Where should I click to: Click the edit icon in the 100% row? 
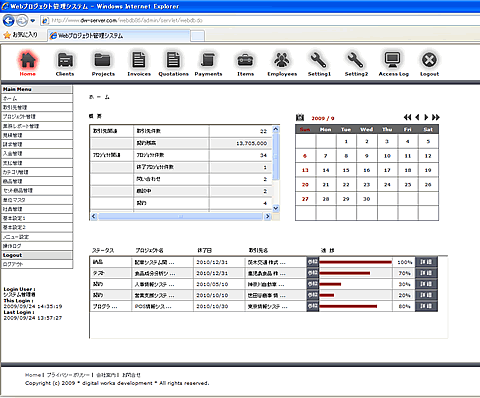coord(313,262)
